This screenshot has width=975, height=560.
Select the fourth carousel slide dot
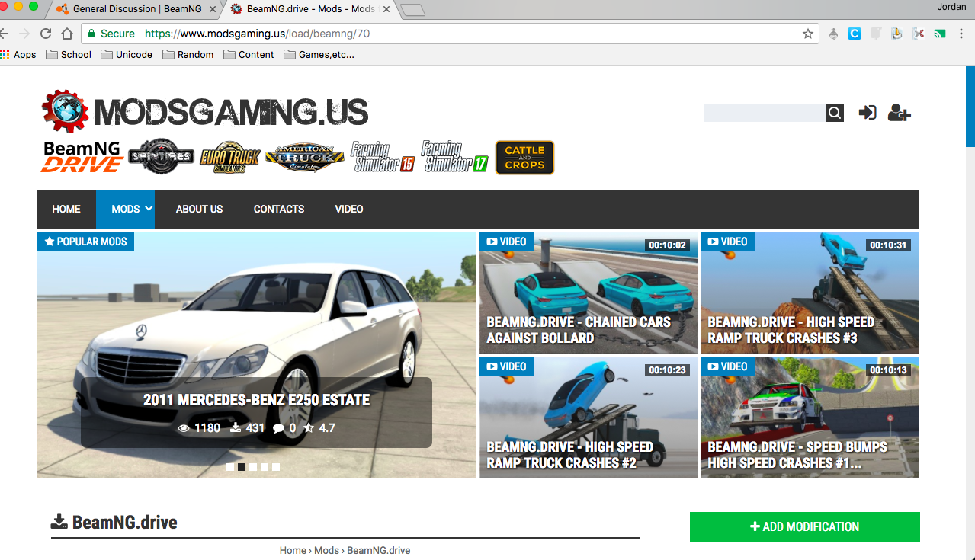pyautogui.click(x=264, y=467)
